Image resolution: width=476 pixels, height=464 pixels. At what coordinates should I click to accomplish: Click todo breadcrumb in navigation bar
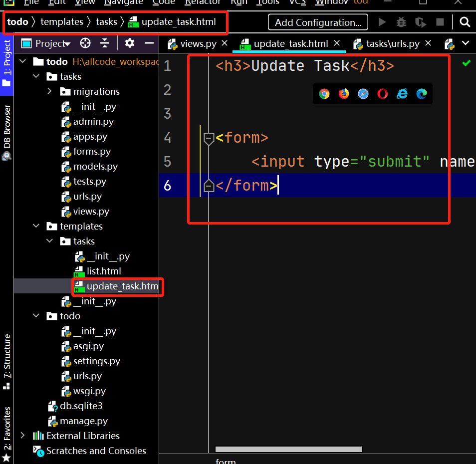click(17, 22)
